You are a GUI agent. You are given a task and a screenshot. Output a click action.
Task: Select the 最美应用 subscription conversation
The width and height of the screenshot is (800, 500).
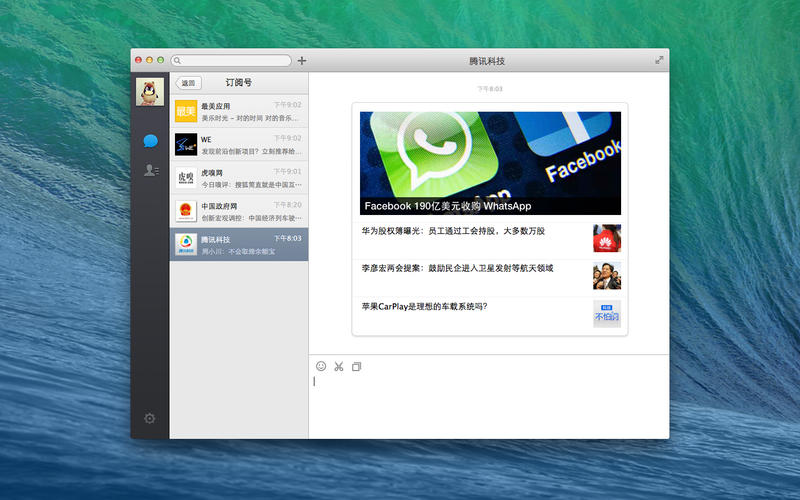pos(239,111)
